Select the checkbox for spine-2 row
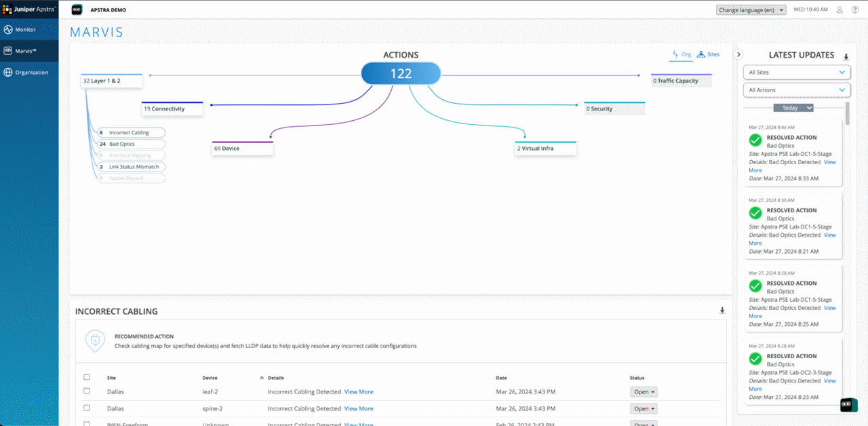Viewport: 868px width, 426px height. (86, 408)
